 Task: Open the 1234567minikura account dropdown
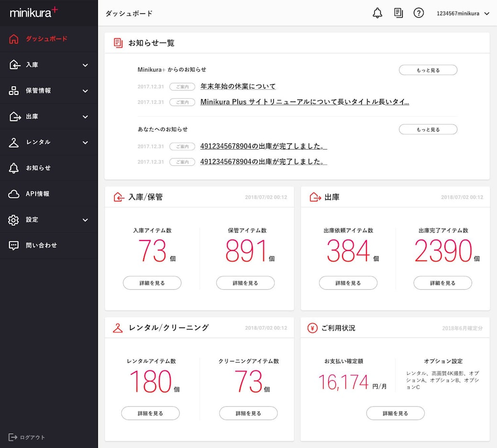coord(463,13)
